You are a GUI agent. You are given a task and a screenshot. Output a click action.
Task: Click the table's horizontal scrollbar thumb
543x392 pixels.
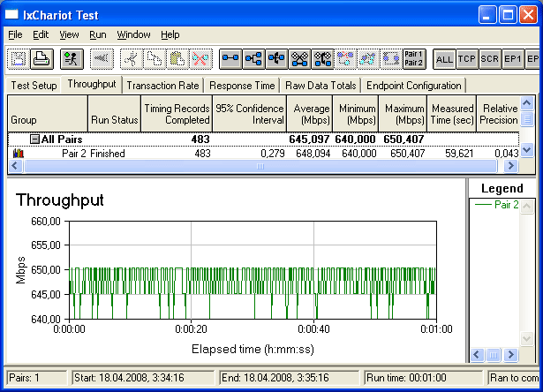[x=260, y=166]
